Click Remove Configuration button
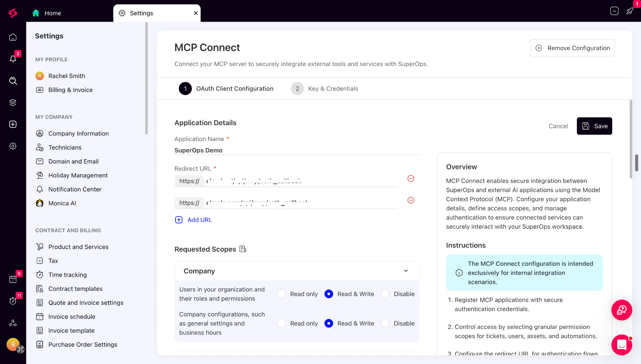The height and width of the screenshot is (364, 641). coord(572,48)
